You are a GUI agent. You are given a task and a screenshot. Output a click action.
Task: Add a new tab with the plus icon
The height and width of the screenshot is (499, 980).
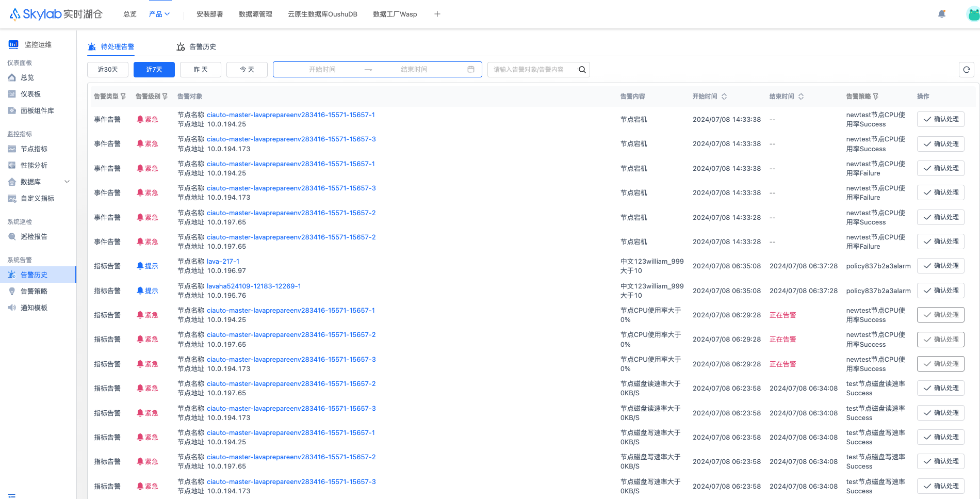pyautogui.click(x=437, y=14)
